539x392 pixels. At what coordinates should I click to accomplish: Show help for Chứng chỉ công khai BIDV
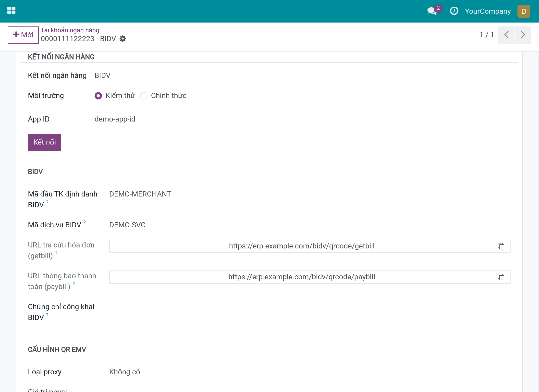point(47,315)
